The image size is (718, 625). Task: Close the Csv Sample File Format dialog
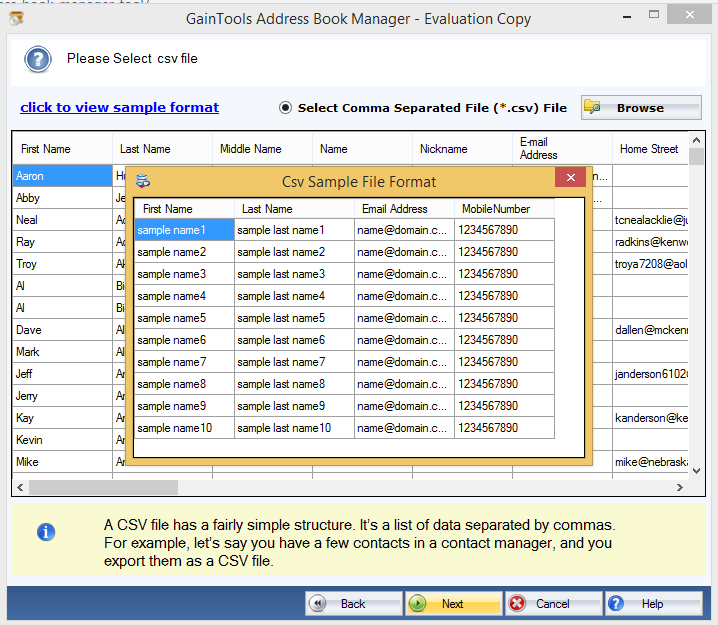(x=571, y=177)
